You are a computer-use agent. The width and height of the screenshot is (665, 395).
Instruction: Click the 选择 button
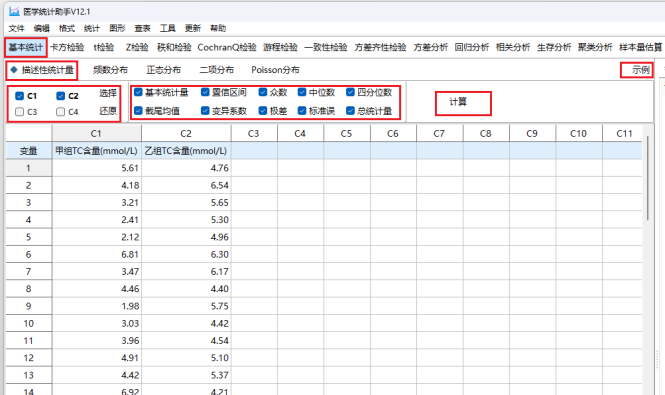point(108,93)
